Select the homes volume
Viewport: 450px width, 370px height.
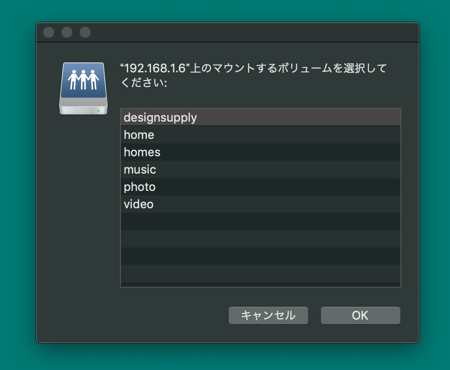tap(260, 152)
